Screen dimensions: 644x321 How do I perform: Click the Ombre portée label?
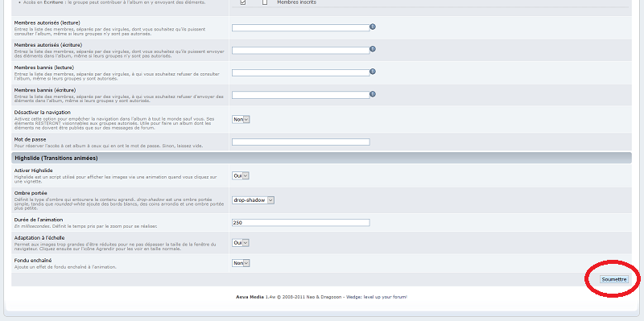pyautogui.click(x=31, y=193)
